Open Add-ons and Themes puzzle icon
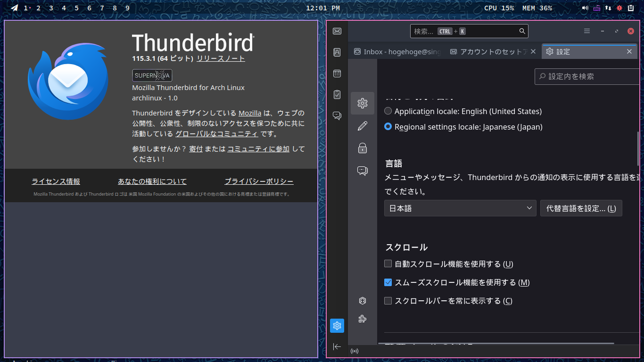Screen dimensions: 644x362 tap(363, 319)
